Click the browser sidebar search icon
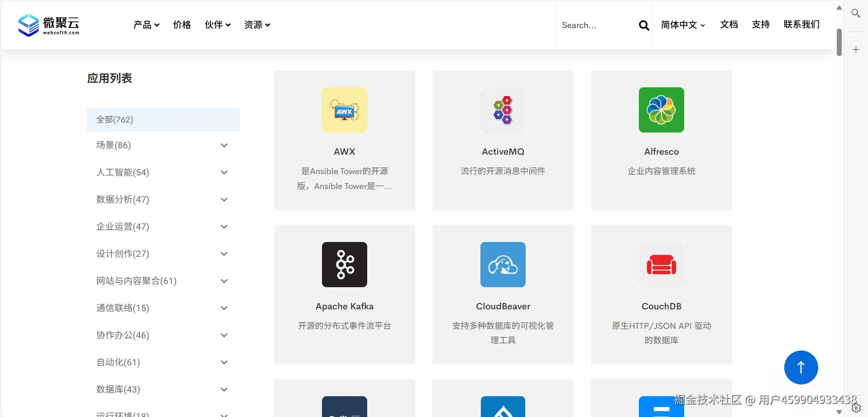The image size is (868, 417). [855, 13]
